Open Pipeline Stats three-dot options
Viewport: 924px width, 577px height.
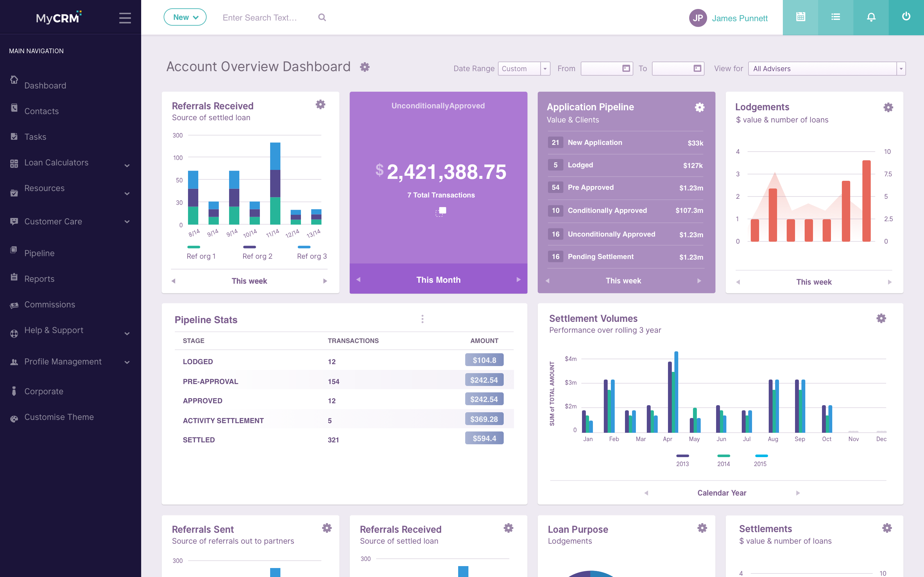(x=422, y=319)
